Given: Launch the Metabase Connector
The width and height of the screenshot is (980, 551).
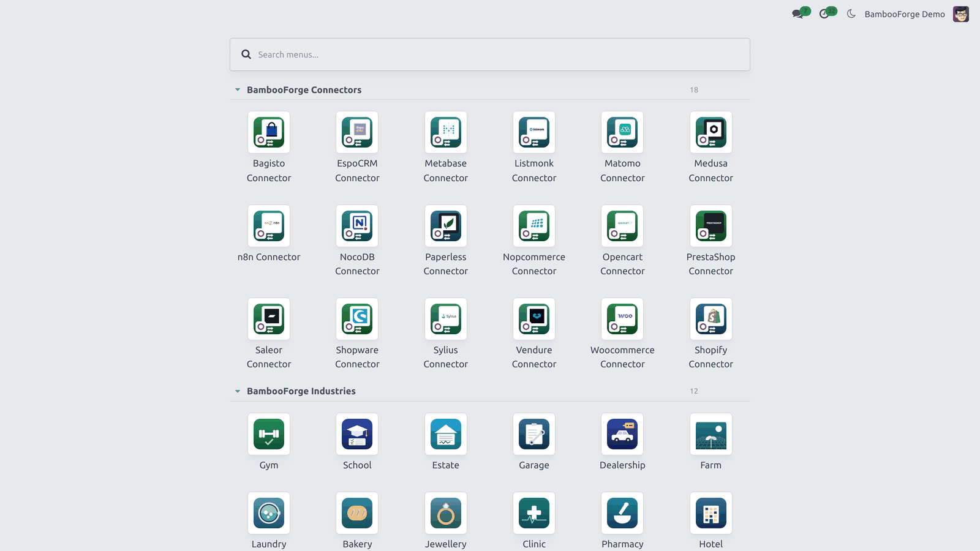Looking at the screenshot, I should point(446,132).
